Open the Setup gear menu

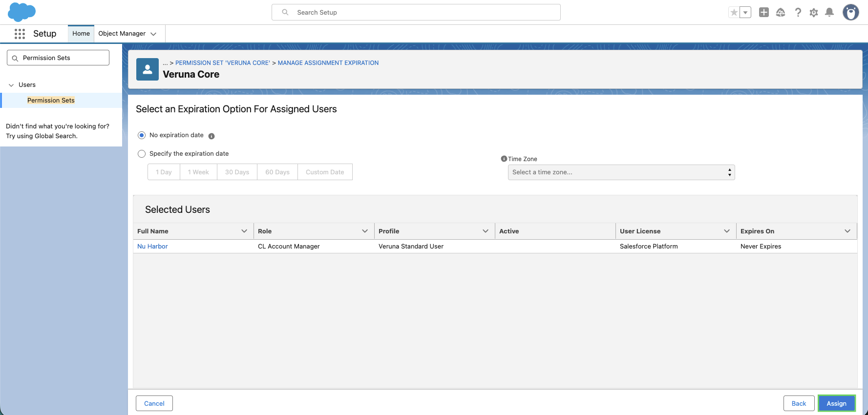click(814, 13)
